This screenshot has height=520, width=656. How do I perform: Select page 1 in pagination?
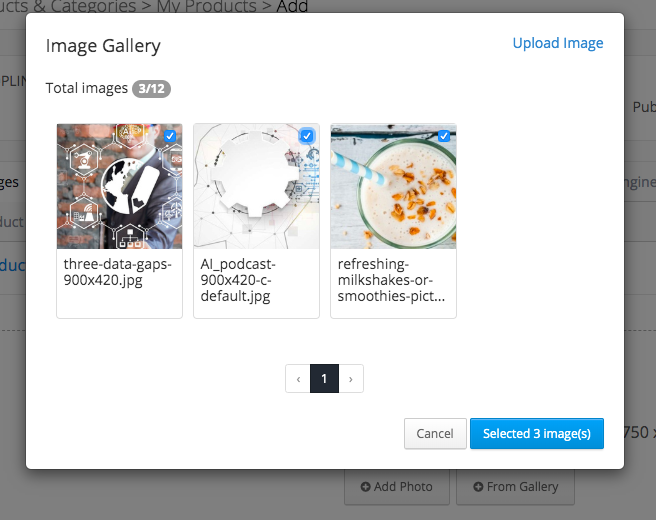tap(324, 379)
